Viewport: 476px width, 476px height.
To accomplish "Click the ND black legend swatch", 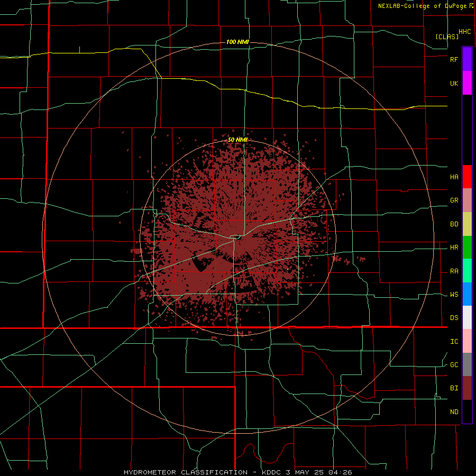I will point(467,411).
